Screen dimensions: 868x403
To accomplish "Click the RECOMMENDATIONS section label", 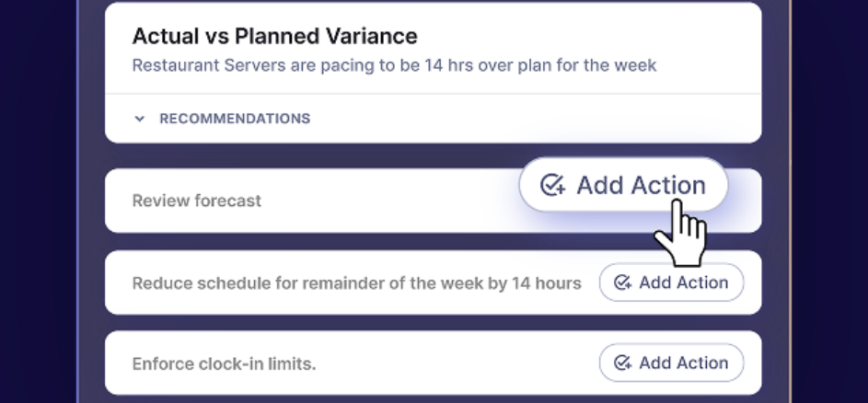I will (x=235, y=119).
